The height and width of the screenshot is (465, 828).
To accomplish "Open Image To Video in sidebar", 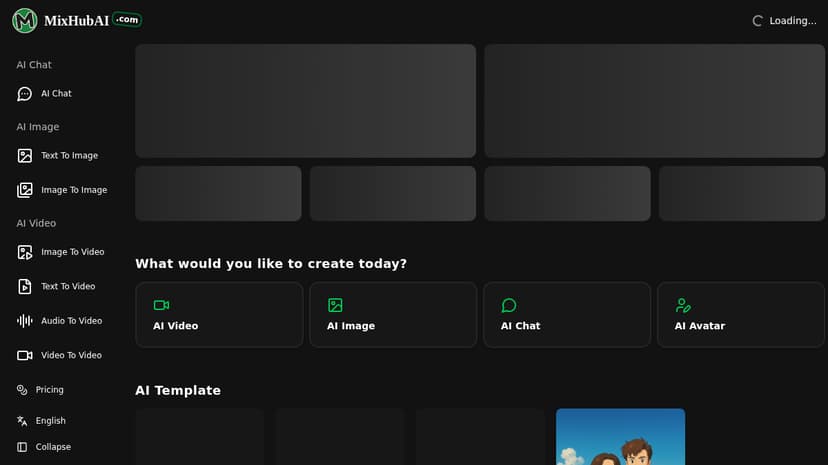I will click(x=73, y=252).
